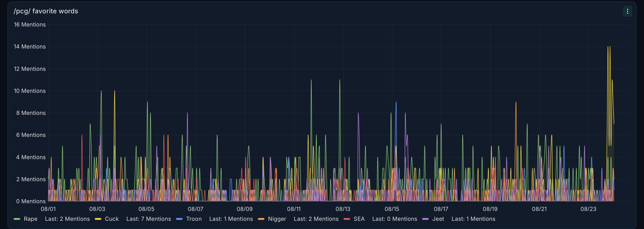Toggle the blue series name in the legend

(194, 219)
